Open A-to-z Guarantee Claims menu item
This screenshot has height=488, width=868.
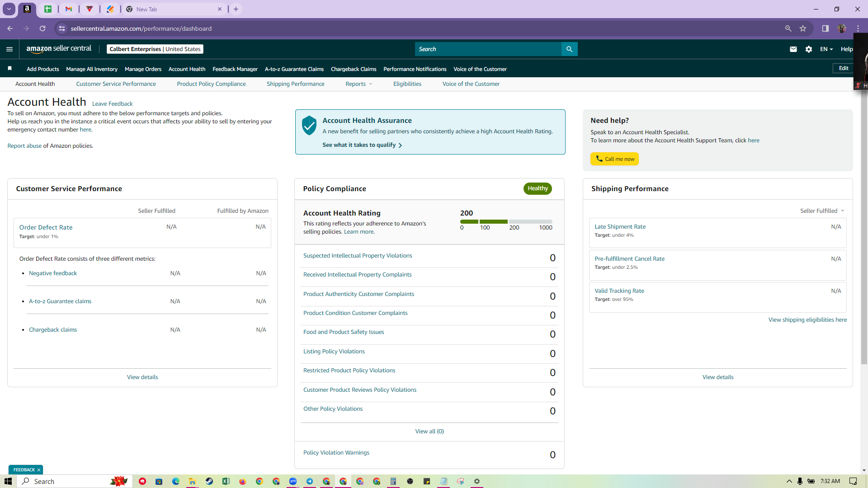294,69
